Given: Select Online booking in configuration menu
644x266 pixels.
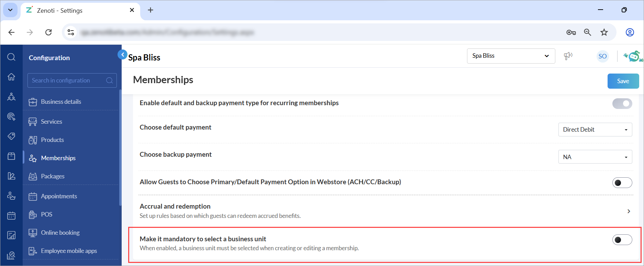Looking at the screenshot, I should pyautogui.click(x=60, y=233).
